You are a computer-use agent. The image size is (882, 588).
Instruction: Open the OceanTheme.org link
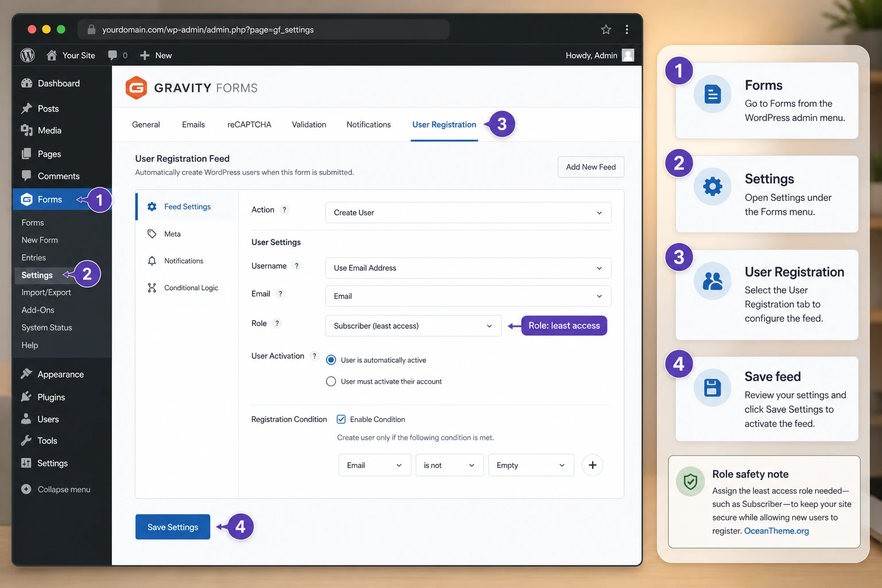(x=776, y=531)
